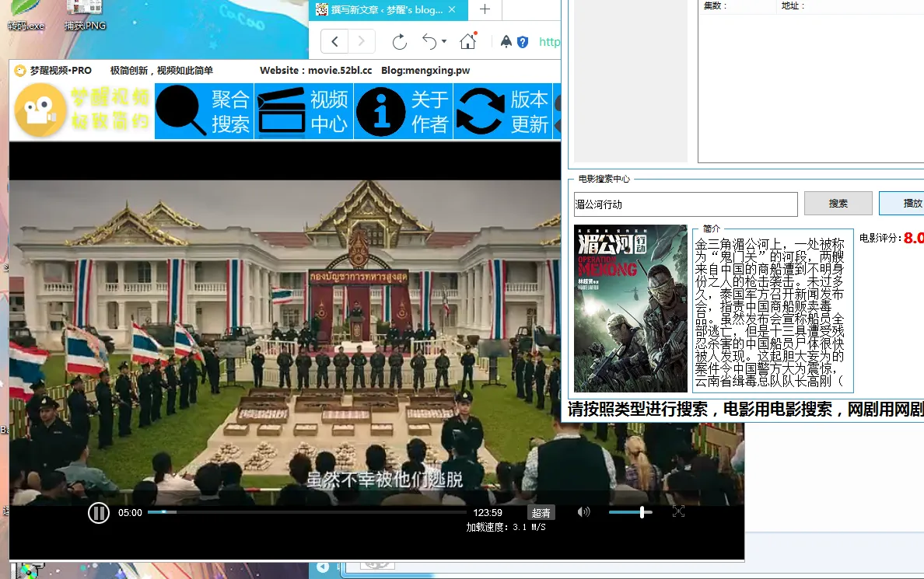This screenshot has width=924, height=579.
Task: Enter fullscreen with the expand icon
Action: point(678,512)
